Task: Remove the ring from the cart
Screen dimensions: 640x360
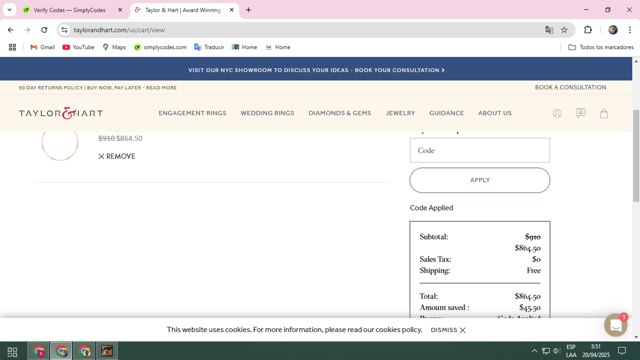Action: pyautogui.click(x=117, y=156)
